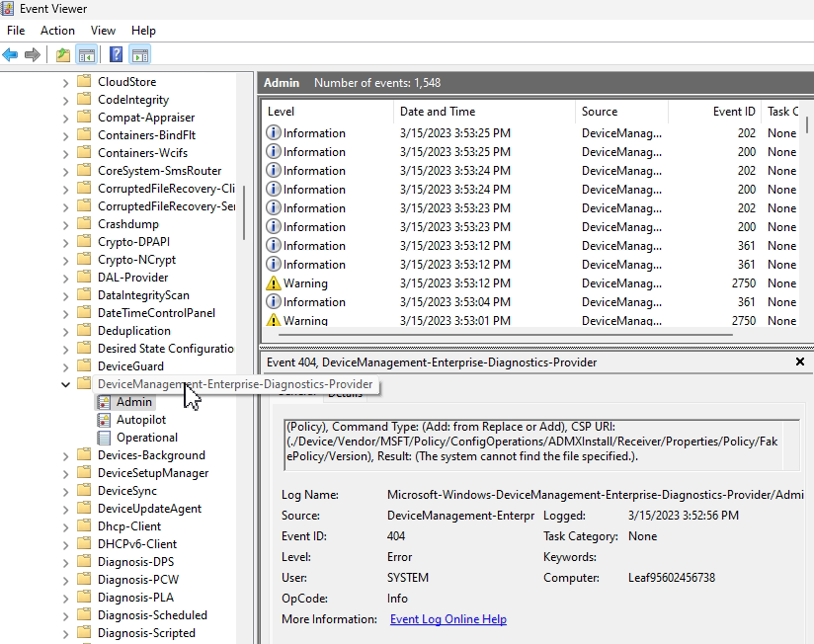Viewport: 814px width, 644px height.
Task: Click the Forward arrow toolbar icon
Action: 33,54
